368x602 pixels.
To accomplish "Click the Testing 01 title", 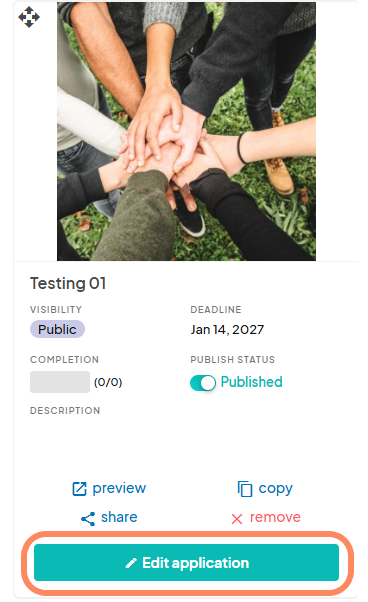I will (x=68, y=283).
